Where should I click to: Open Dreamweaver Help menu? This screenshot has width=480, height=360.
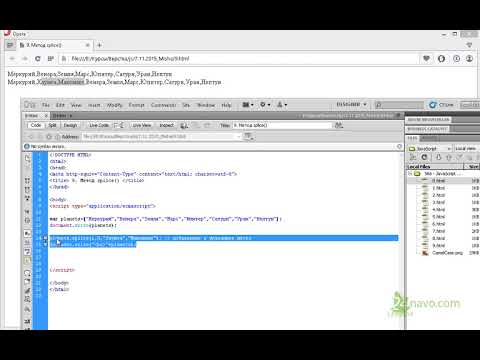click(226, 105)
